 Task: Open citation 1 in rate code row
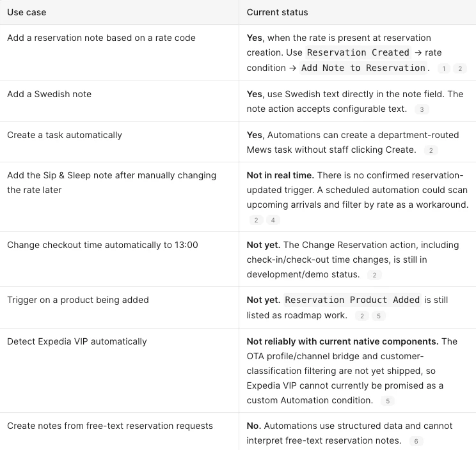click(444, 68)
